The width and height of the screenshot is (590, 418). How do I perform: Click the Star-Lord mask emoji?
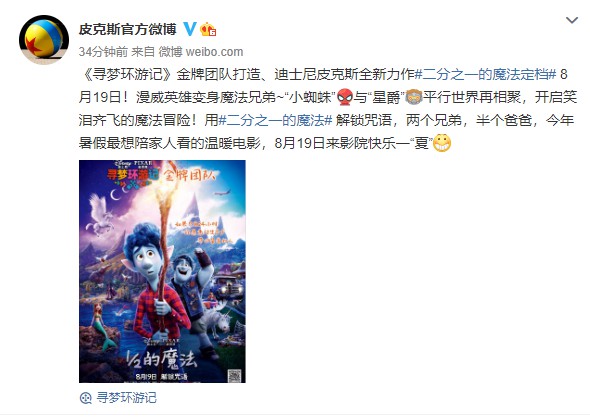click(415, 97)
